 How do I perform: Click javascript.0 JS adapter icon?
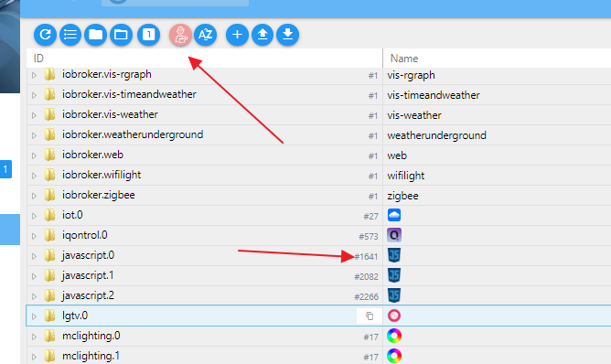click(x=394, y=255)
